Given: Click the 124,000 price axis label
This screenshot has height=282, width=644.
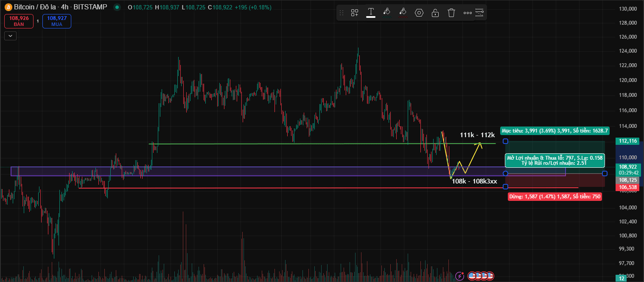Looking at the screenshot, I should click(x=628, y=51).
